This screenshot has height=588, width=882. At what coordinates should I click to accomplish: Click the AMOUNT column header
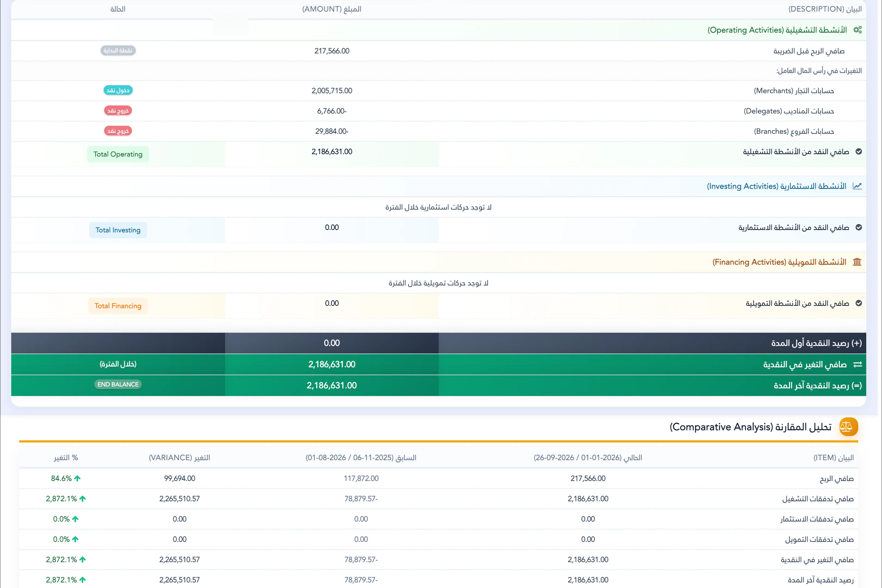point(332,9)
